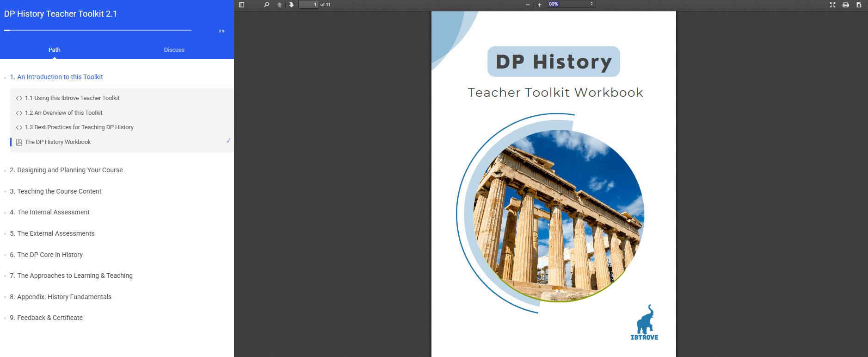Toggle completion checkmark for DP History Workbook
The height and width of the screenshot is (357, 868).
click(228, 141)
